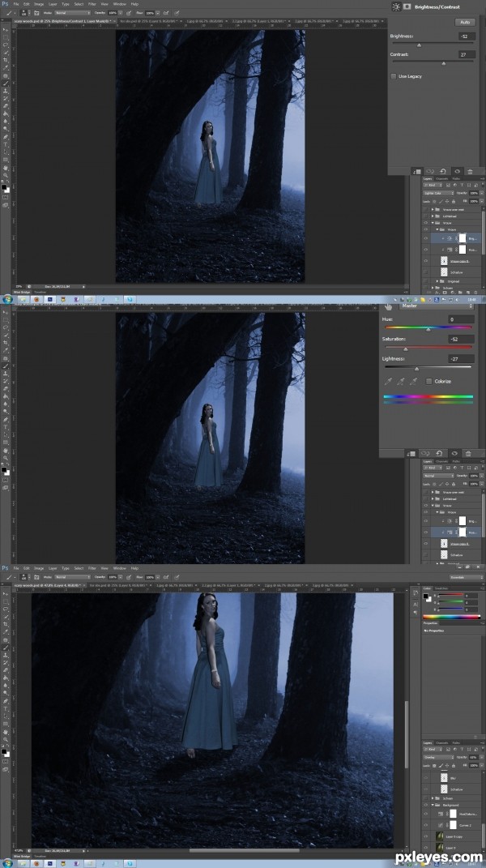
Task: Open the Filter menu in top screenshot
Action: [92, 4]
